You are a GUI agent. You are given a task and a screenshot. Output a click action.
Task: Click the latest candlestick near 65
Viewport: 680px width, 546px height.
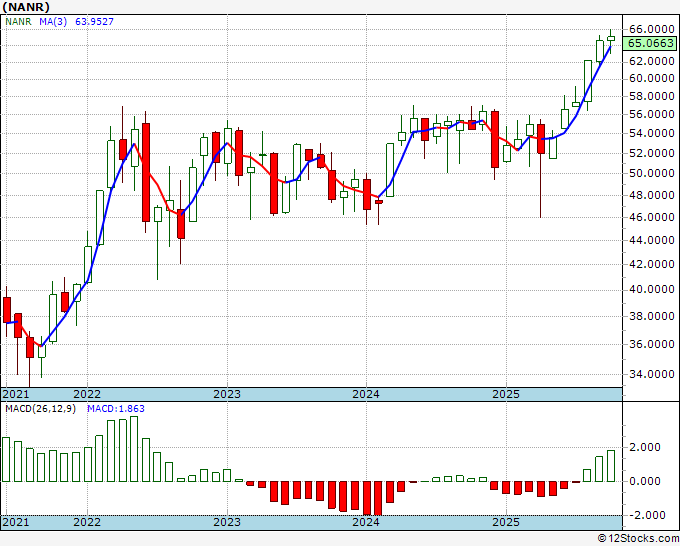pyautogui.click(x=611, y=38)
